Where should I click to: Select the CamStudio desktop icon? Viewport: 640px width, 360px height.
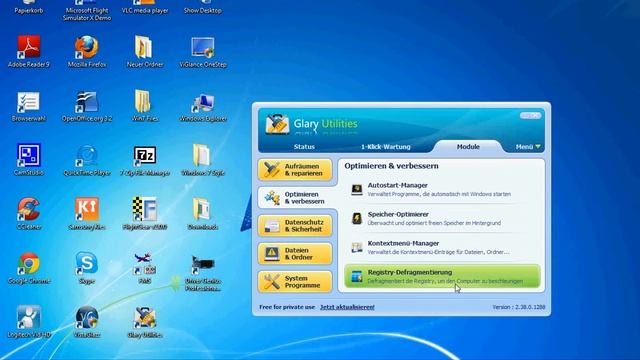pyautogui.click(x=29, y=155)
